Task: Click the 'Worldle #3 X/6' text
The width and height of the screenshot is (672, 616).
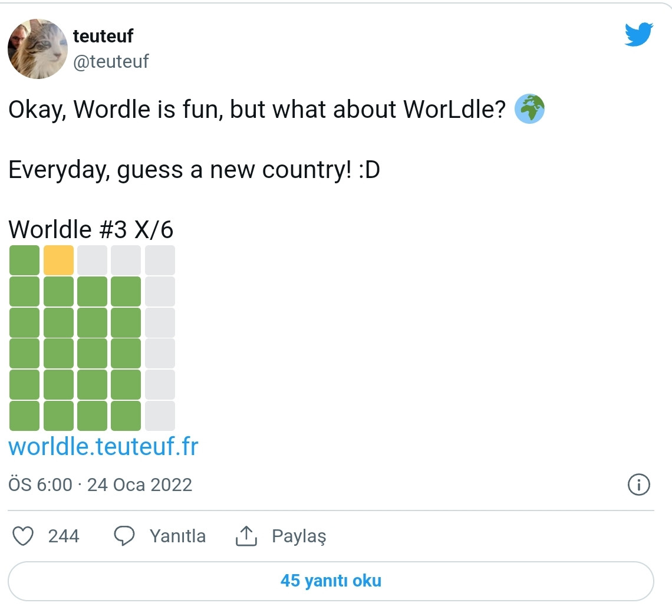Action: pos(91,229)
